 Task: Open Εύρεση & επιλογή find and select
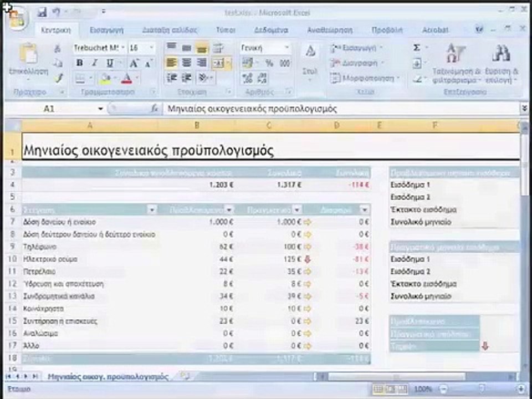click(x=502, y=63)
